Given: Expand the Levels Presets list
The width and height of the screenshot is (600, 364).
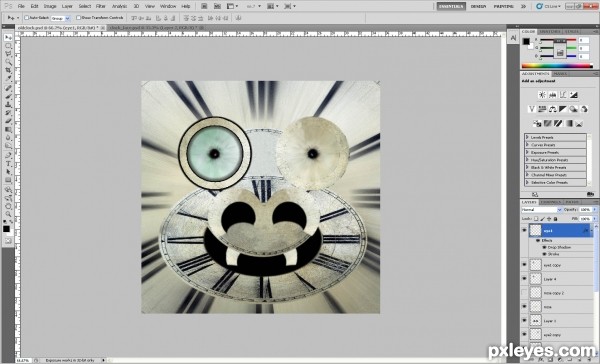Looking at the screenshot, I should [x=527, y=137].
